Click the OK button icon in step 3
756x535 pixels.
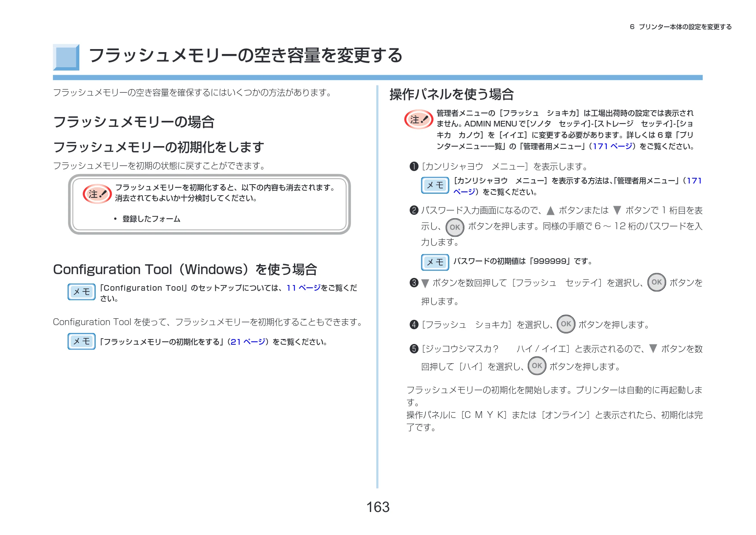pos(657,282)
